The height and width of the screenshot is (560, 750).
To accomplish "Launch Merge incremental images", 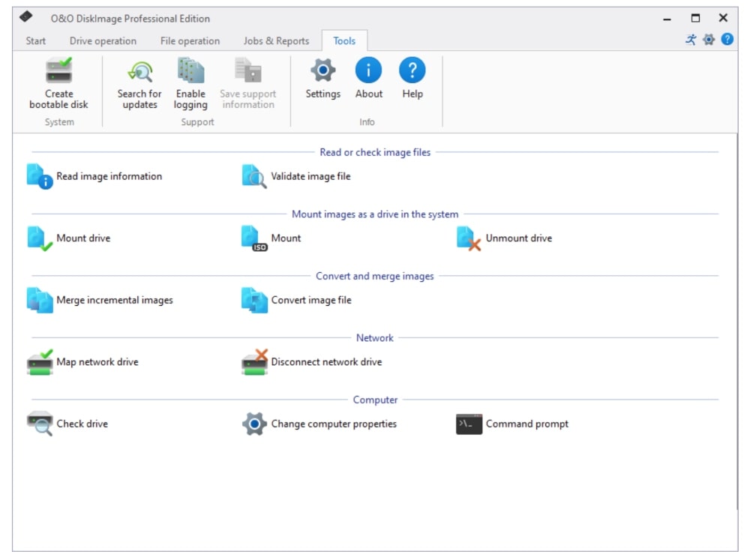I will click(x=100, y=299).
